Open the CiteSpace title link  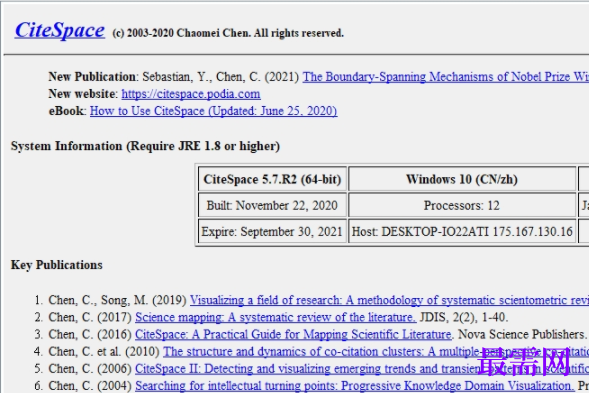(x=60, y=30)
